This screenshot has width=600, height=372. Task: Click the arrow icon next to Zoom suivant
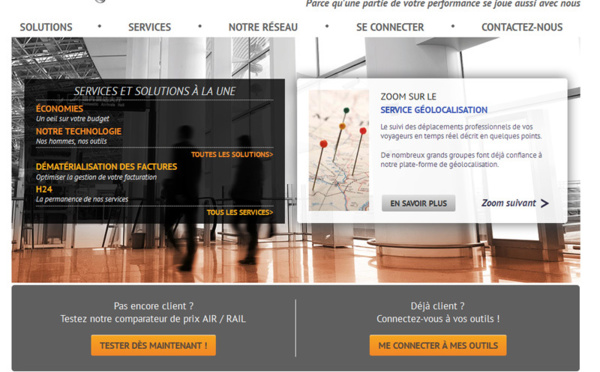(x=545, y=203)
